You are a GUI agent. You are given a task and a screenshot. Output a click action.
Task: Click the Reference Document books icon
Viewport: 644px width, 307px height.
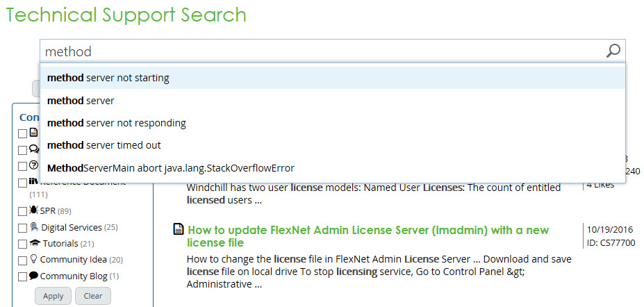pyautogui.click(x=33, y=183)
